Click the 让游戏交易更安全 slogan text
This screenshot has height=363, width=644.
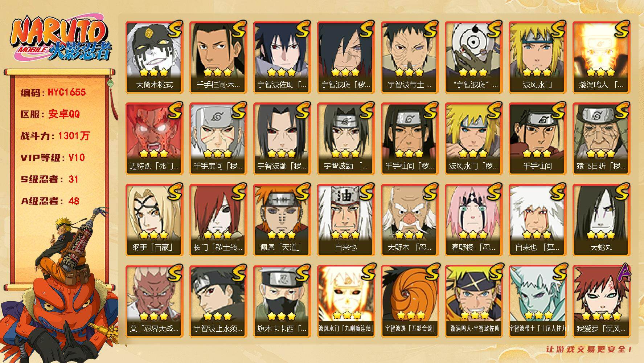[589, 349]
